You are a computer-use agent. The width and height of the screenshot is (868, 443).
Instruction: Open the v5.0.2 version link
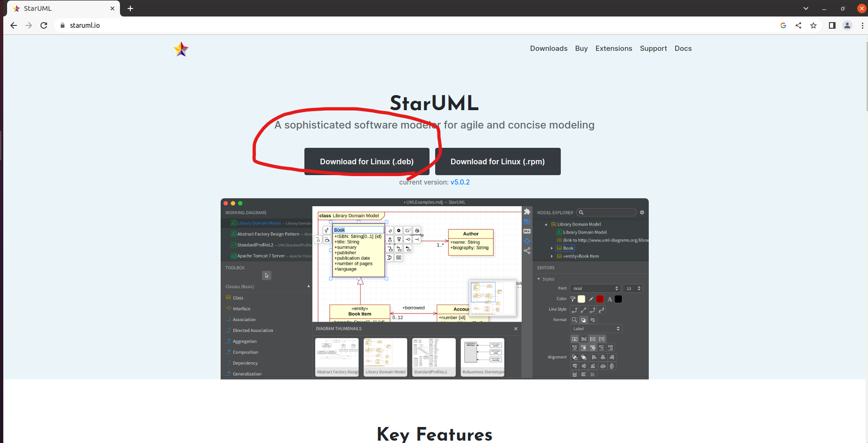coord(460,182)
